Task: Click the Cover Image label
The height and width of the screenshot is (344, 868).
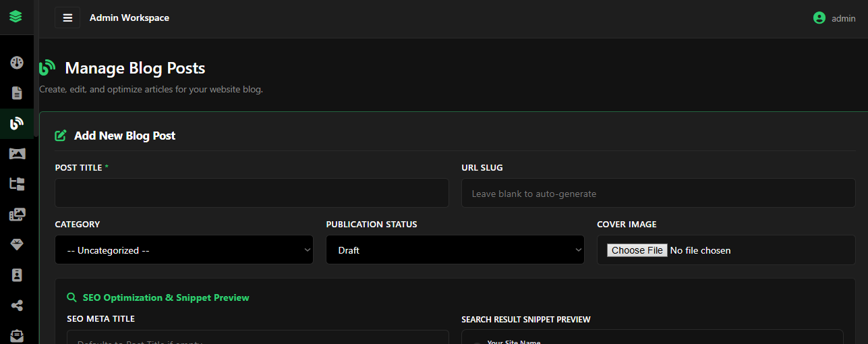Action: click(x=627, y=224)
